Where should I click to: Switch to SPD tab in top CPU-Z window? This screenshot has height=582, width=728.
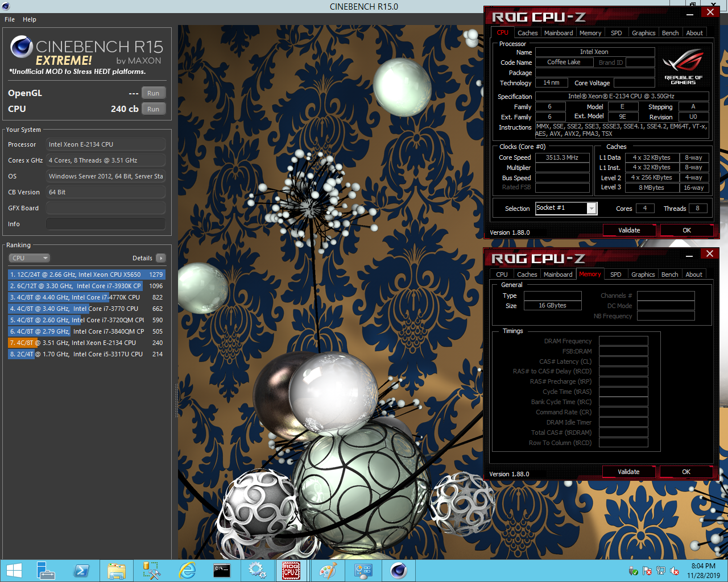tap(616, 33)
